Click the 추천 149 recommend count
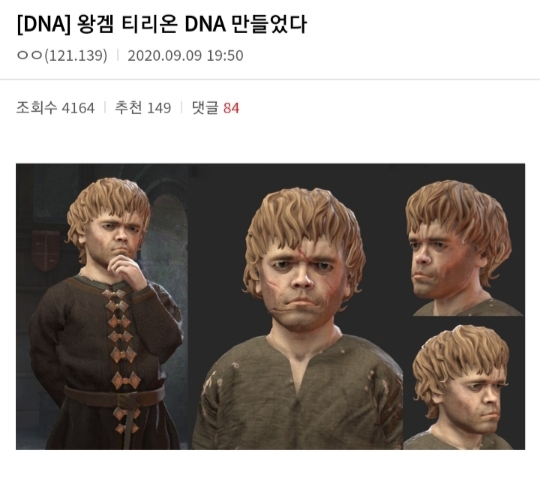The width and height of the screenshot is (540, 502). (143, 108)
